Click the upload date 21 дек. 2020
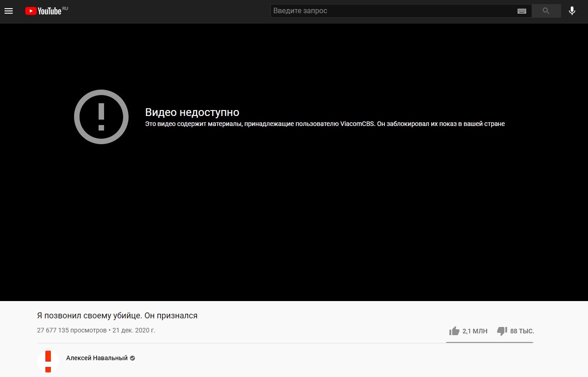 [134, 330]
